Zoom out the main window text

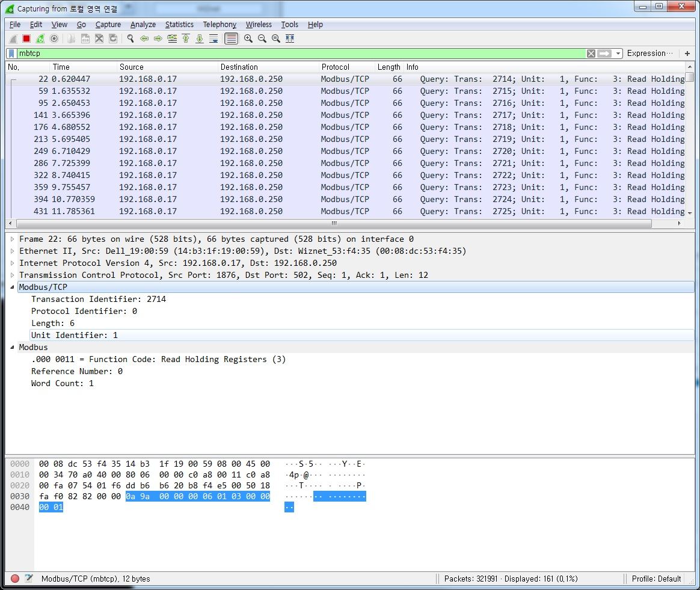click(x=262, y=39)
